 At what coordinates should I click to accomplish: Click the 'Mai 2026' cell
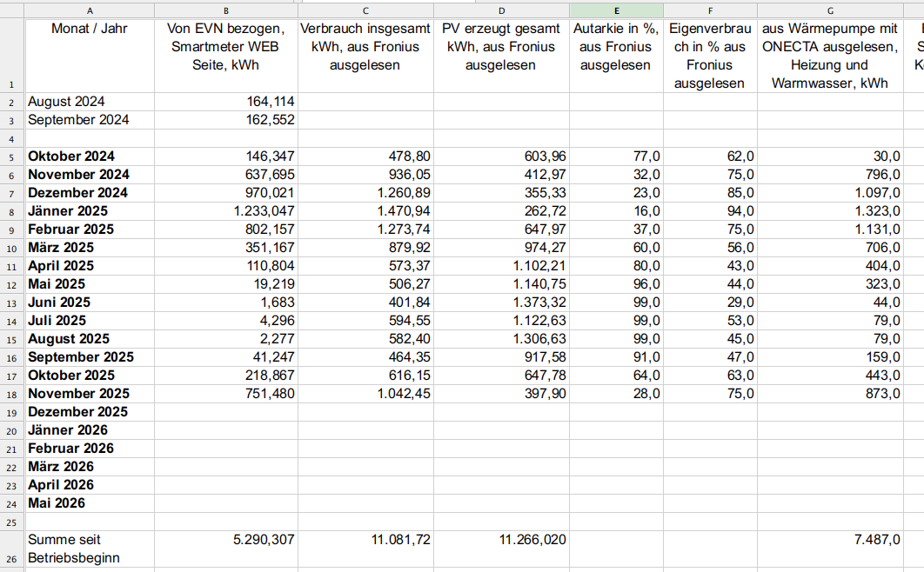90,503
